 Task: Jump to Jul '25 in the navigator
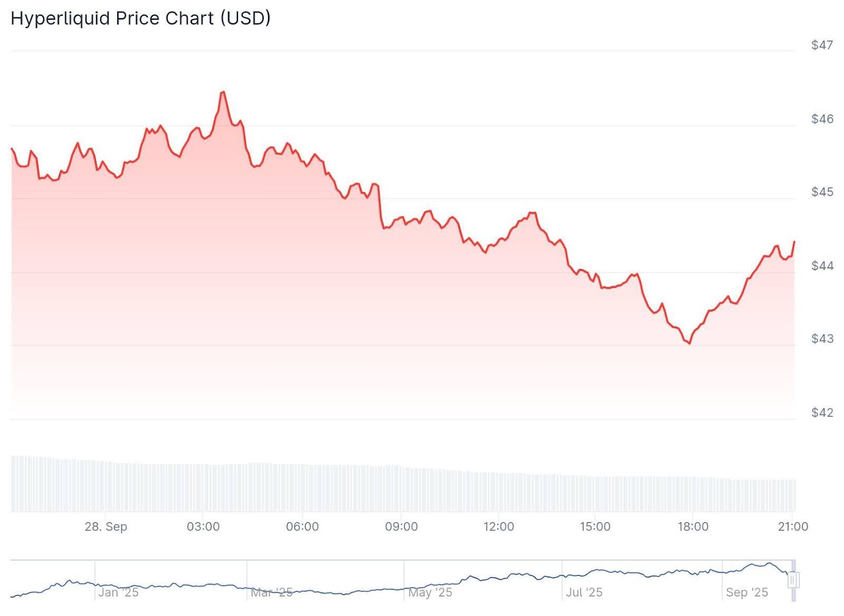point(584,592)
